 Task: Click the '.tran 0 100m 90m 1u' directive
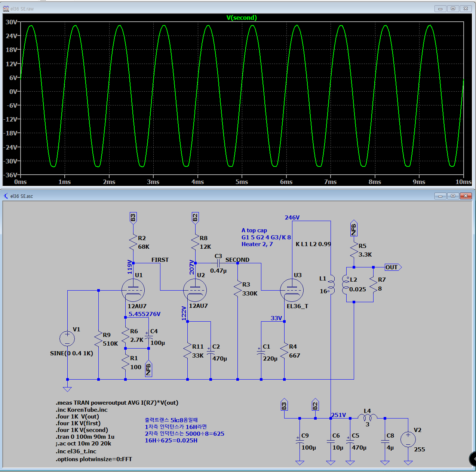tap(85, 436)
